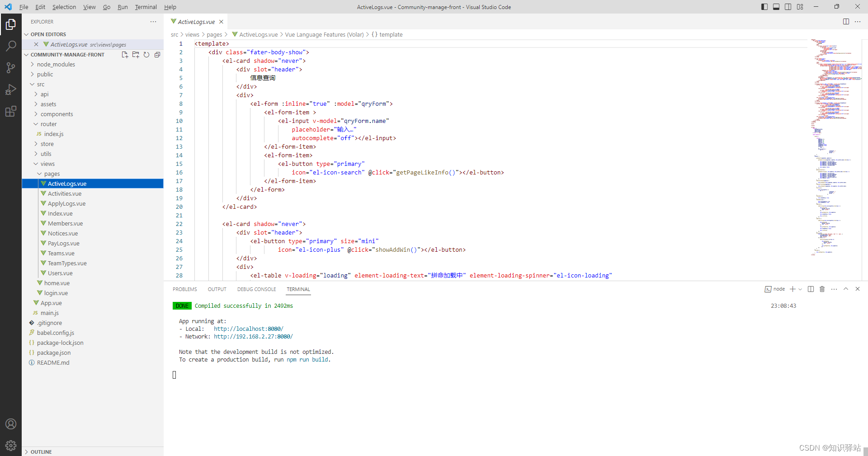The height and width of the screenshot is (456, 868).
Task: Split the editor to the right
Action: point(846,22)
